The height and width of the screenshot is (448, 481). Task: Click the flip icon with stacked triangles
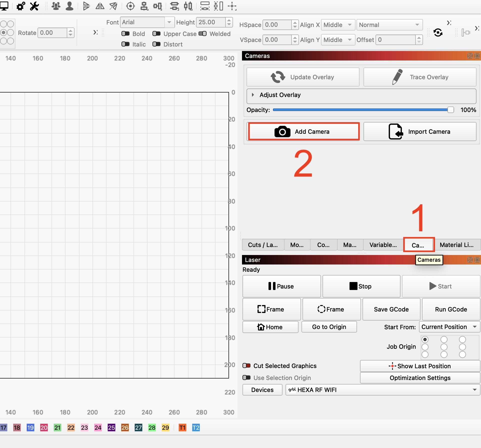[86, 6]
